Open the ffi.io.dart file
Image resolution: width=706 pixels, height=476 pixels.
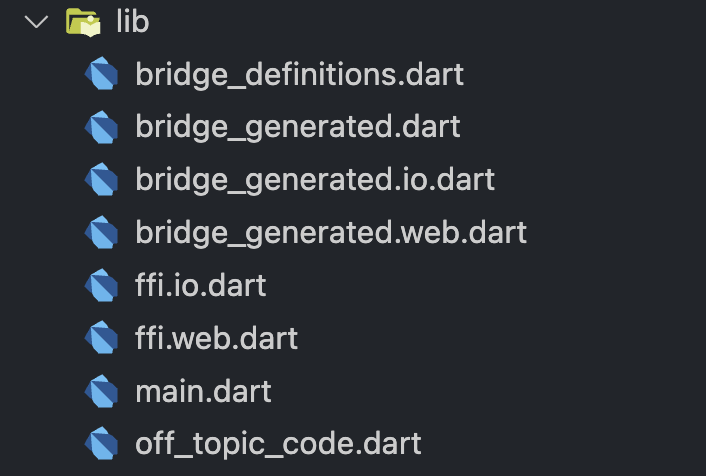click(201, 285)
